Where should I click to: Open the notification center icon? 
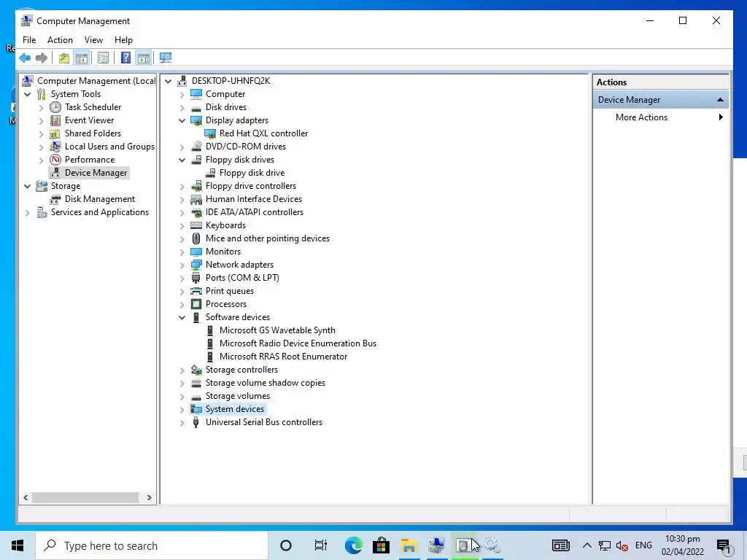[724, 545]
